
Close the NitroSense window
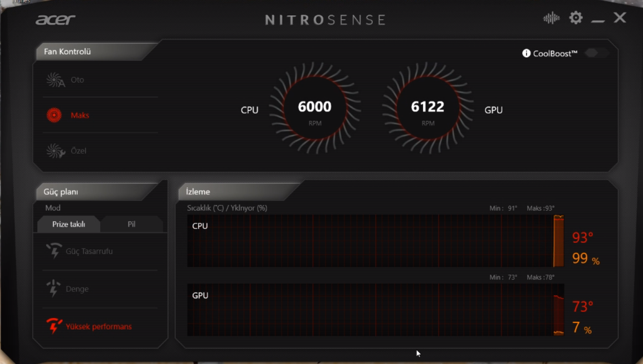pos(620,18)
